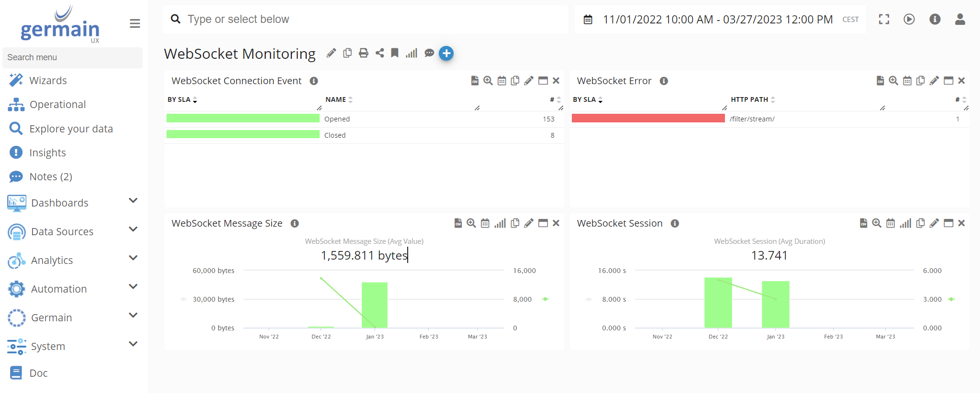Edit the WebSocket Monitoring dashboard title

(331, 53)
